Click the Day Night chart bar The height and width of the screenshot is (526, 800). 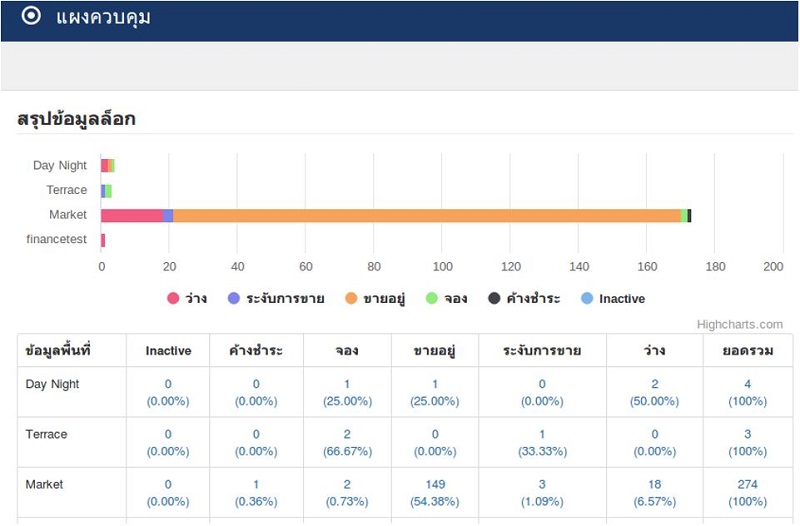pyautogui.click(x=108, y=166)
